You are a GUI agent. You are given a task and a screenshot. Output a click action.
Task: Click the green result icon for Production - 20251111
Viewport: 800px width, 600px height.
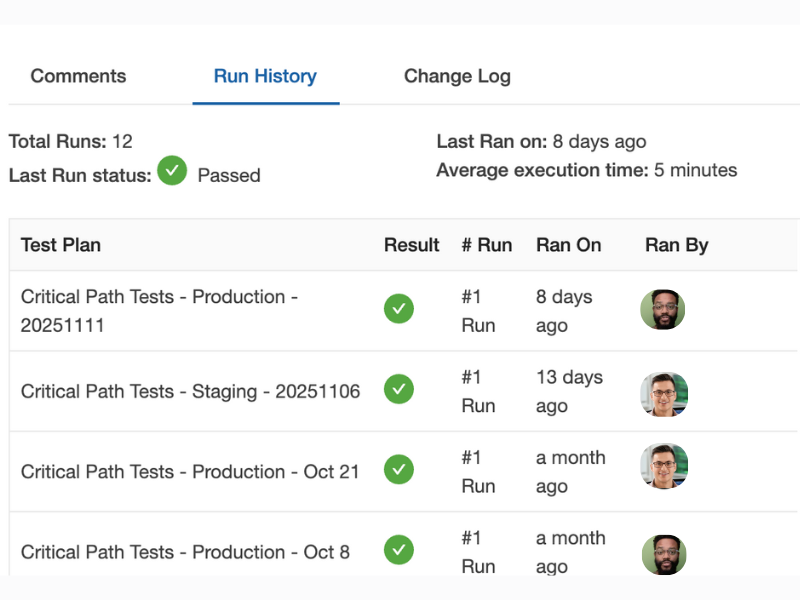(x=399, y=309)
